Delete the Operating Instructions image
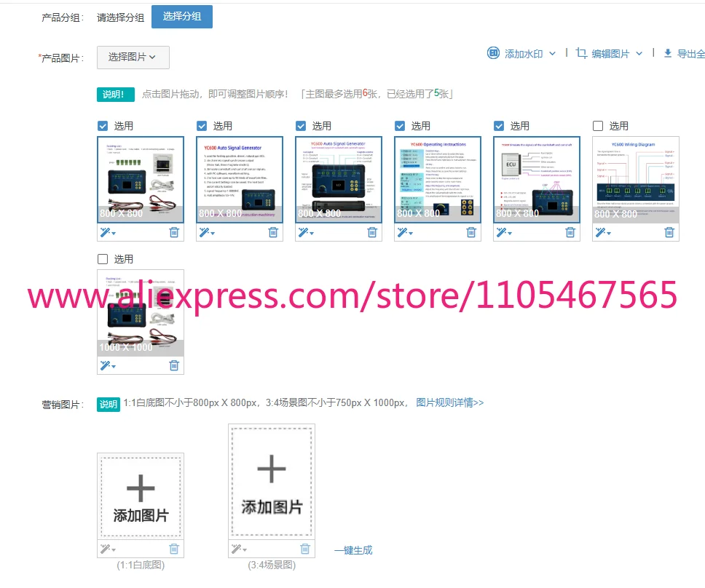This screenshot has height=588, width=705. [x=471, y=232]
